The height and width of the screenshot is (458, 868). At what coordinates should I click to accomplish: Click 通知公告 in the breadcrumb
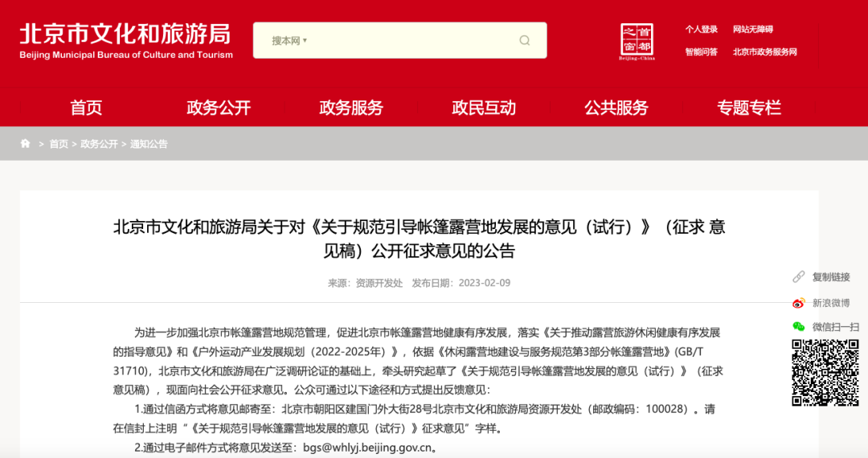coord(149,144)
